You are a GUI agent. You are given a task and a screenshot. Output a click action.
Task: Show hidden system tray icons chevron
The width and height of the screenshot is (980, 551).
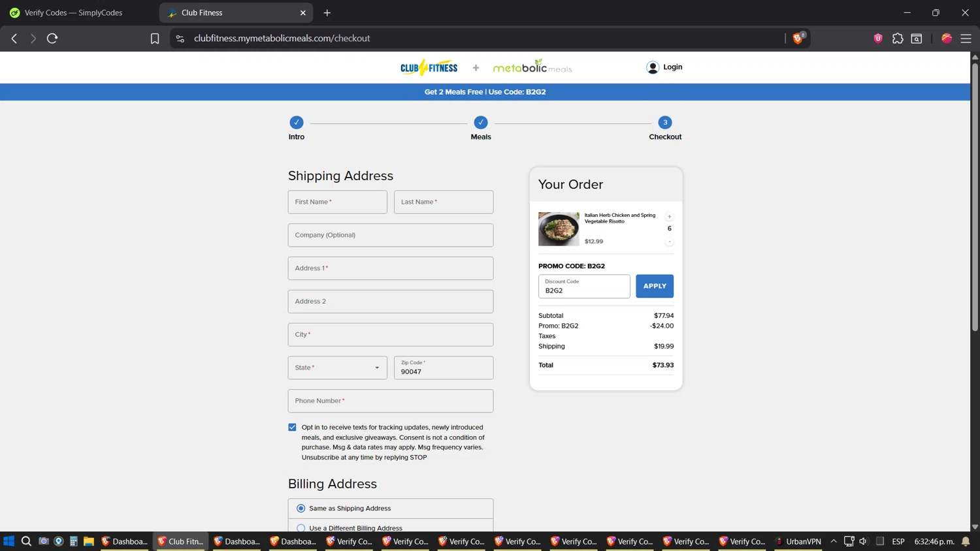(834, 541)
